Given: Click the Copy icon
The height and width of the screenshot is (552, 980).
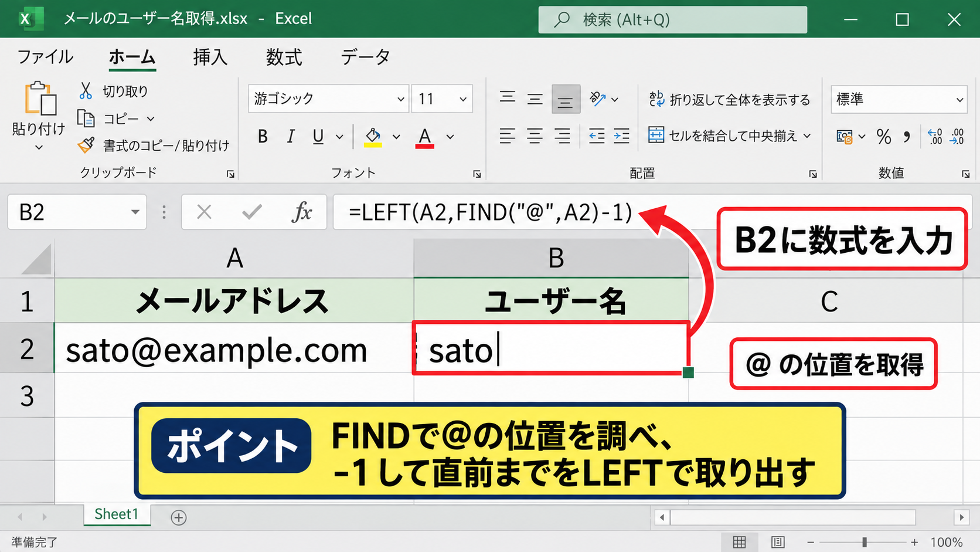Looking at the screenshot, I should click(x=86, y=118).
